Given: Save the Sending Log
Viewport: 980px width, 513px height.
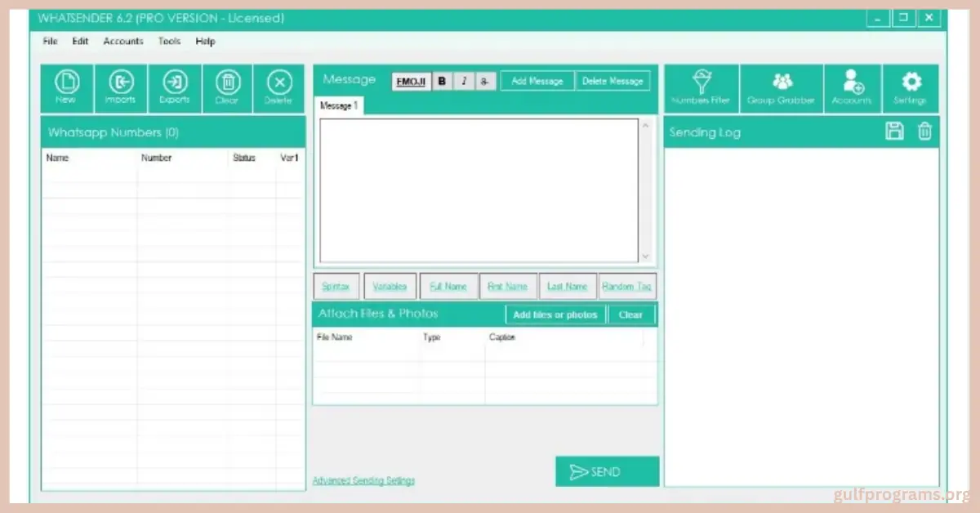Looking at the screenshot, I should click(894, 132).
